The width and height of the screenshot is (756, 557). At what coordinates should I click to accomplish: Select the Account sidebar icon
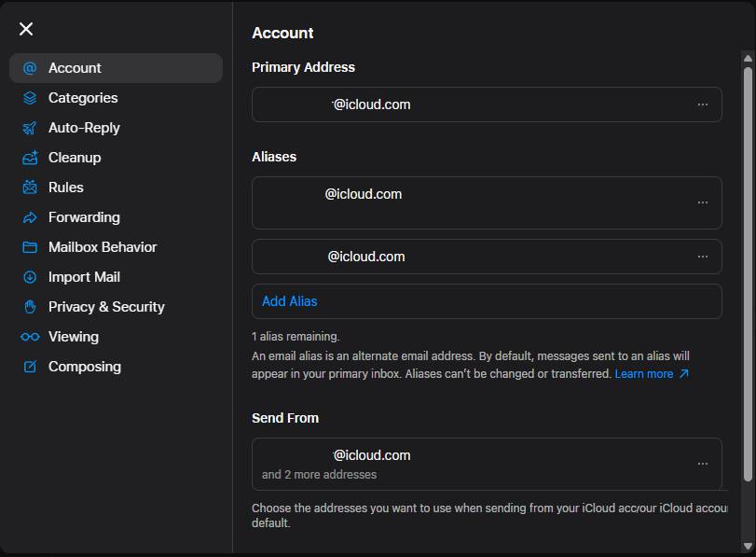point(29,67)
